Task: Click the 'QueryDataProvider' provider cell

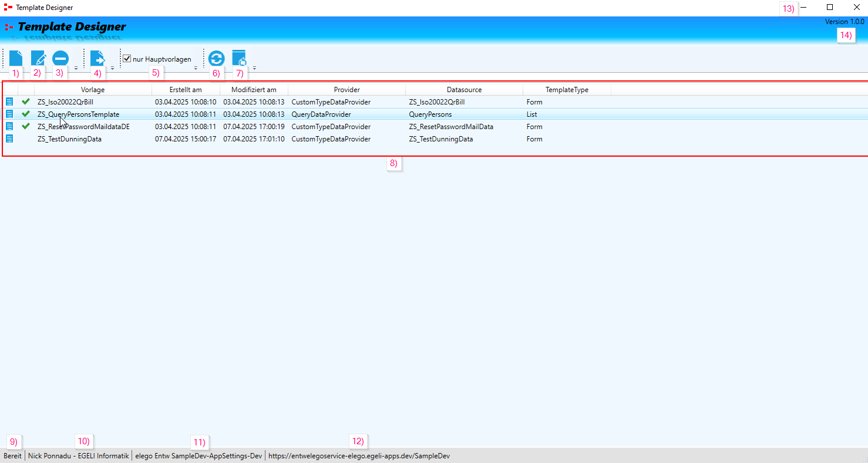Action: [x=321, y=114]
